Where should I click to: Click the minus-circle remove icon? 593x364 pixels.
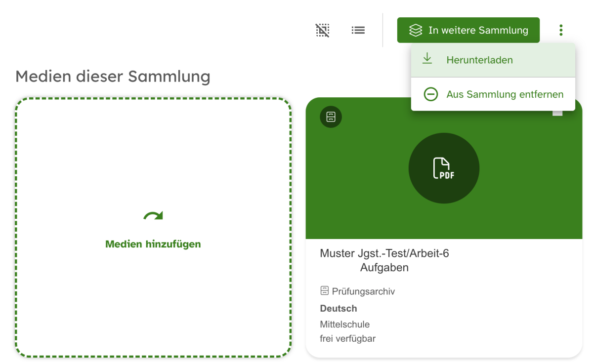tap(431, 94)
